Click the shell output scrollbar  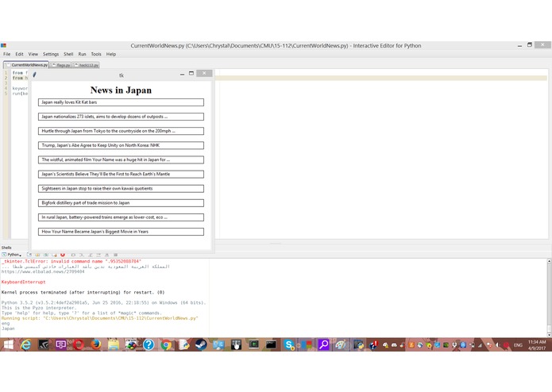(x=549, y=297)
